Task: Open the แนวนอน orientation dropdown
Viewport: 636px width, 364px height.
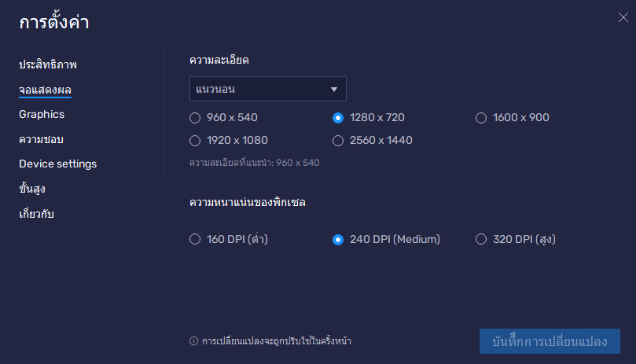Action: coord(259,89)
